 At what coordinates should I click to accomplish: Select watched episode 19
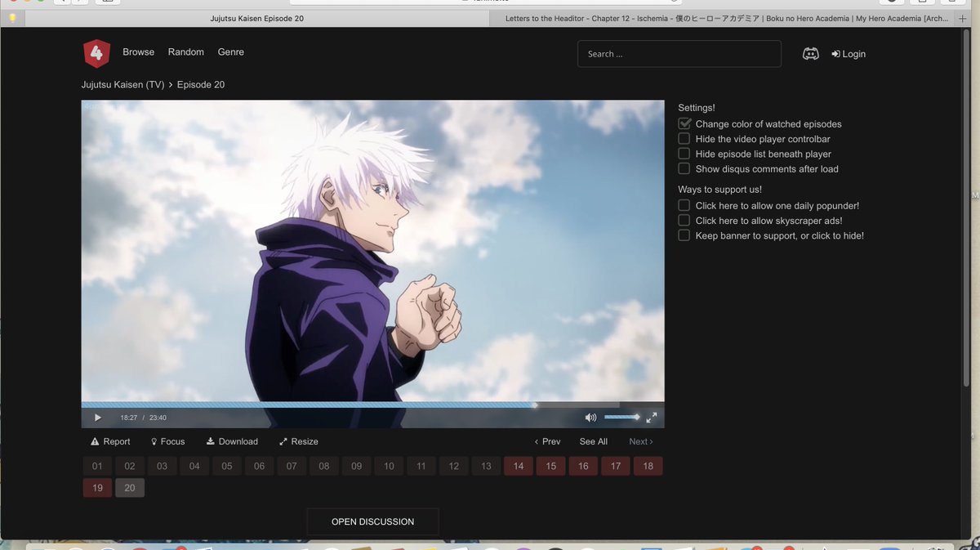pyautogui.click(x=97, y=488)
